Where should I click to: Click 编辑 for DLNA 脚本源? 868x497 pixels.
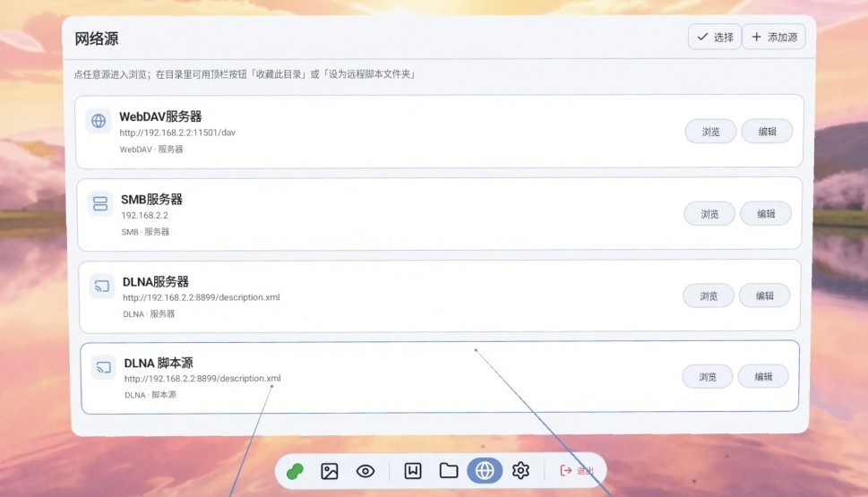pos(763,376)
